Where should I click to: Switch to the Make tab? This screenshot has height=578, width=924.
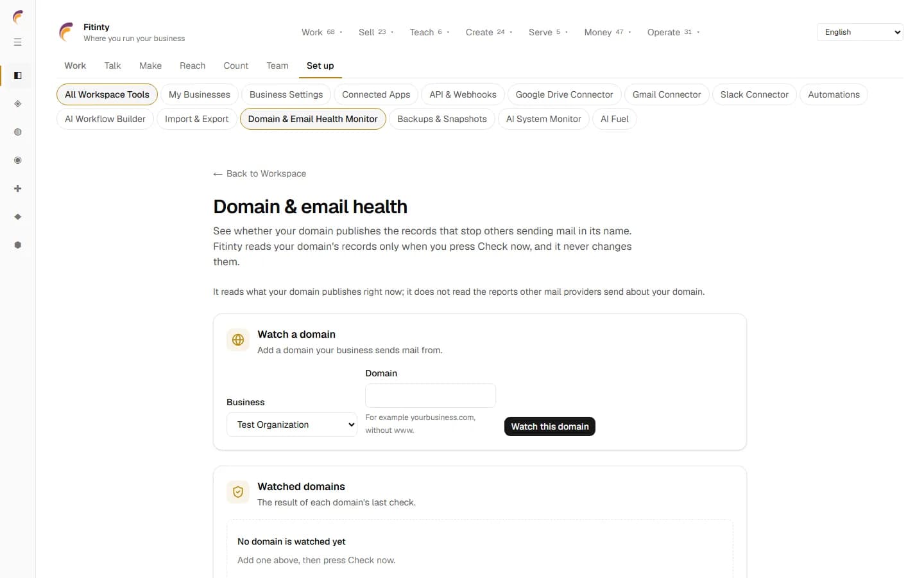tap(150, 66)
